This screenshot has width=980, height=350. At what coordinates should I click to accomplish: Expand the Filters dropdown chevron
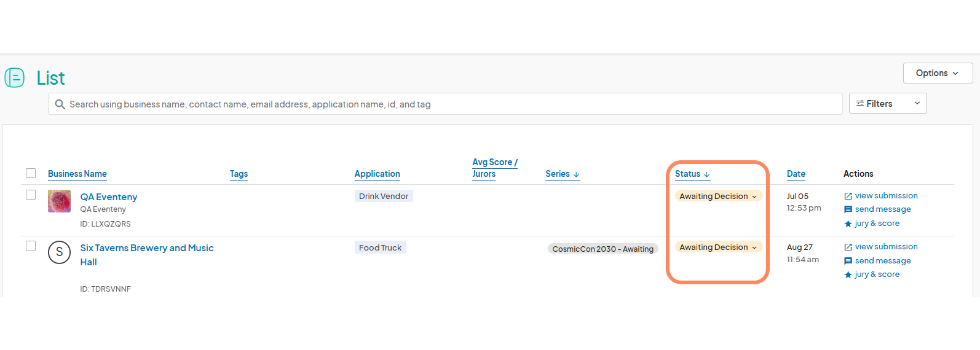tap(917, 103)
